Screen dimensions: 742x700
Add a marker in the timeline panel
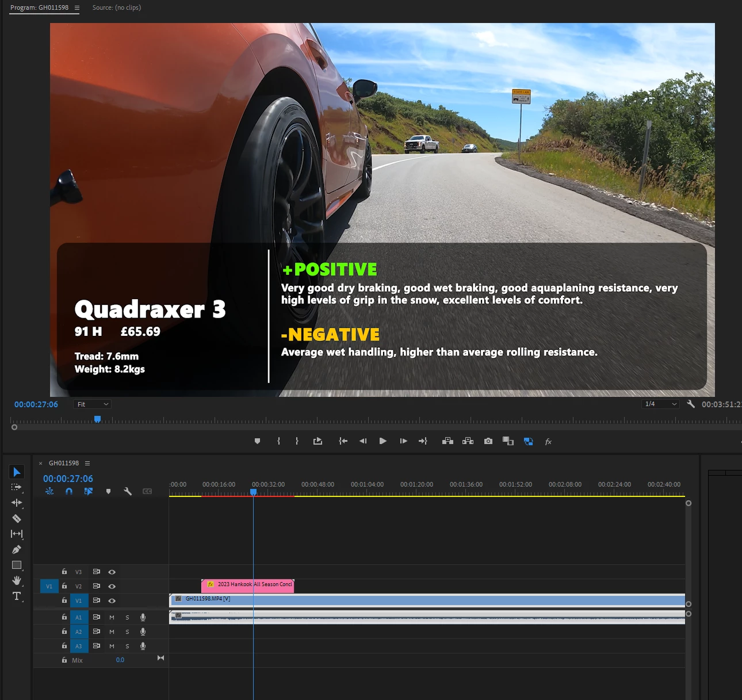[108, 491]
